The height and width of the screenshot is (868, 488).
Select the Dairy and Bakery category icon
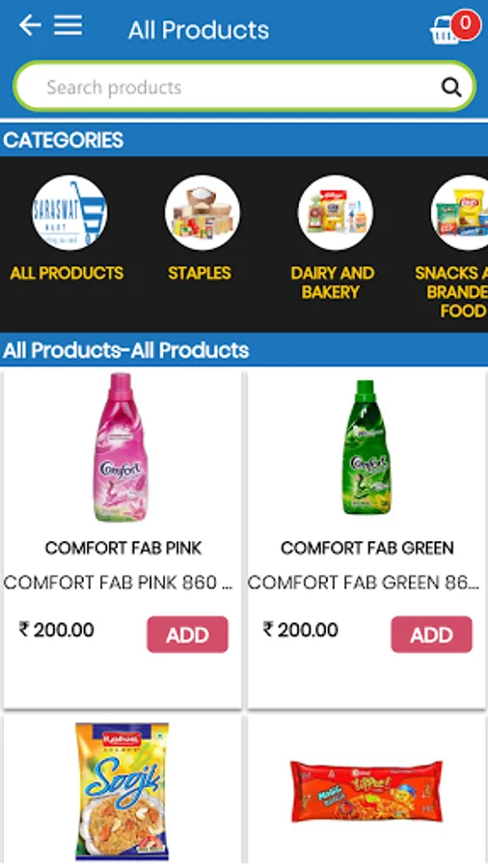335,213
